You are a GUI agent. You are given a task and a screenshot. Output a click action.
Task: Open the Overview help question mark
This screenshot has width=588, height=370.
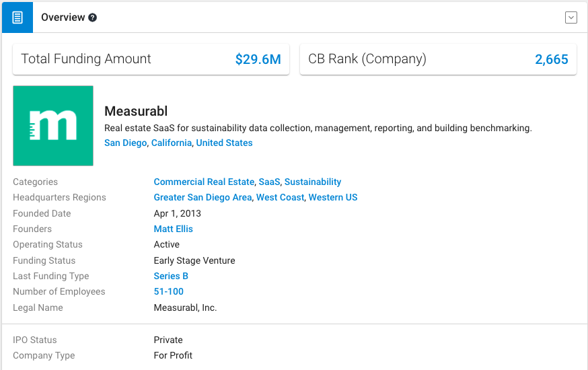[93, 17]
